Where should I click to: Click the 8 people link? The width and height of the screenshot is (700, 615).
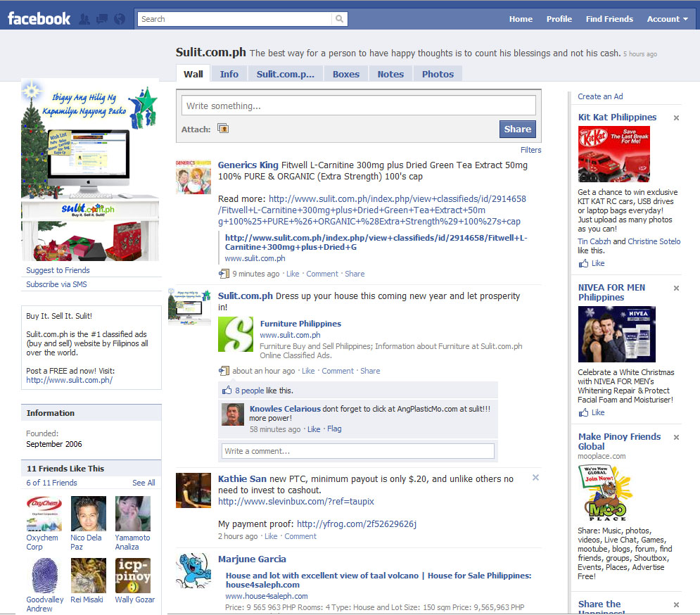250,391
